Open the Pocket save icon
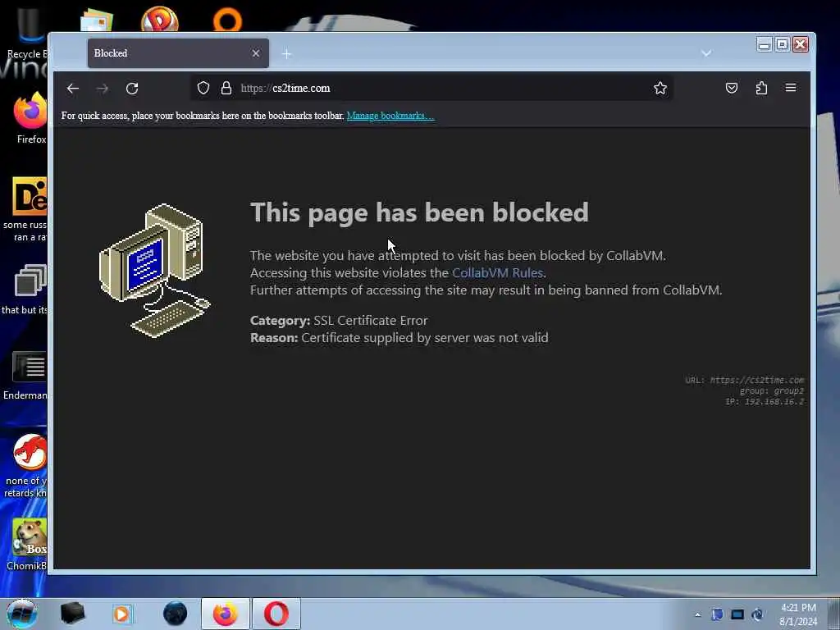The image size is (840, 630). (x=731, y=88)
